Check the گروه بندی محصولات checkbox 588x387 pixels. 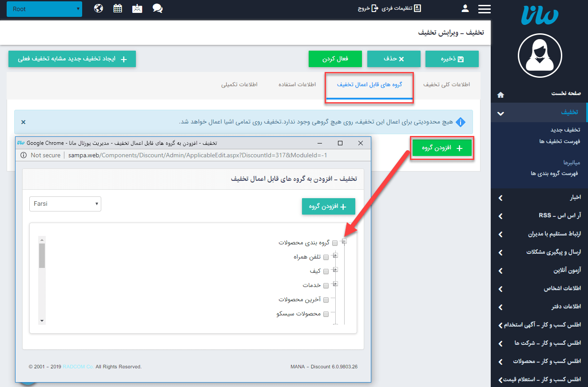click(x=335, y=242)
